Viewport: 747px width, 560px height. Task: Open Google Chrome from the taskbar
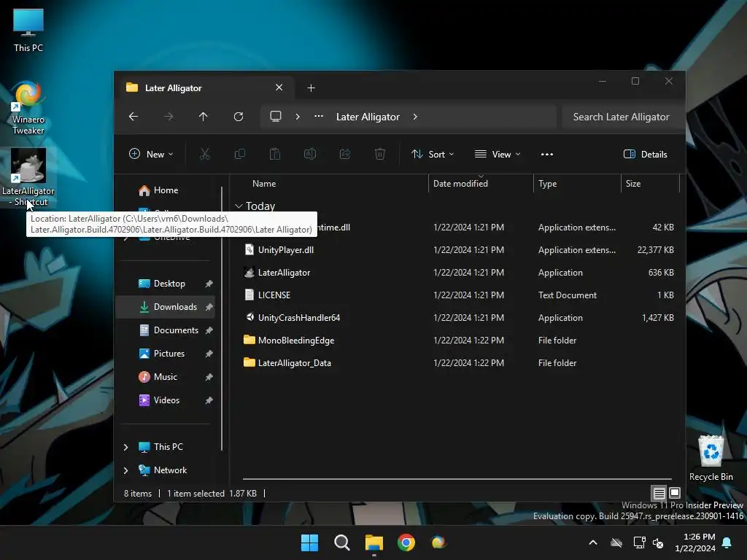[406, 542]
